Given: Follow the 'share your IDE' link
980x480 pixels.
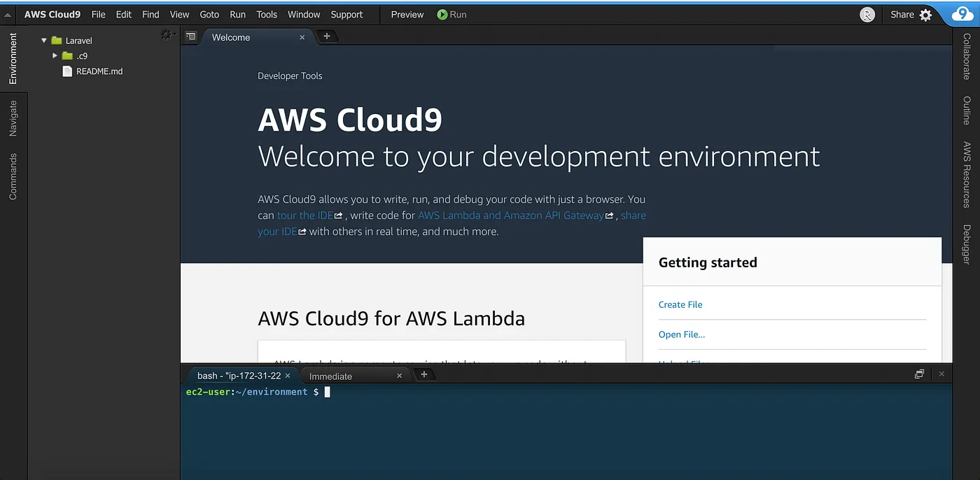Looking at the screenshot, I should [x=451, y=223].
